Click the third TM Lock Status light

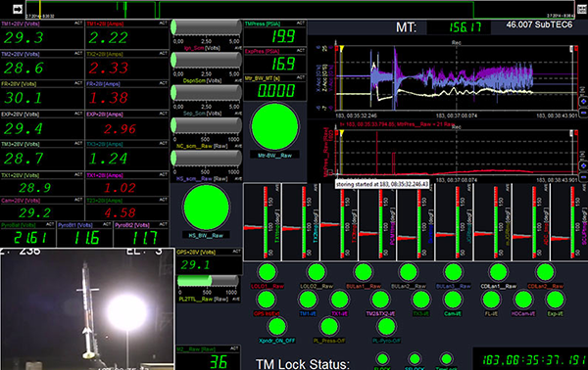point(446,359)
